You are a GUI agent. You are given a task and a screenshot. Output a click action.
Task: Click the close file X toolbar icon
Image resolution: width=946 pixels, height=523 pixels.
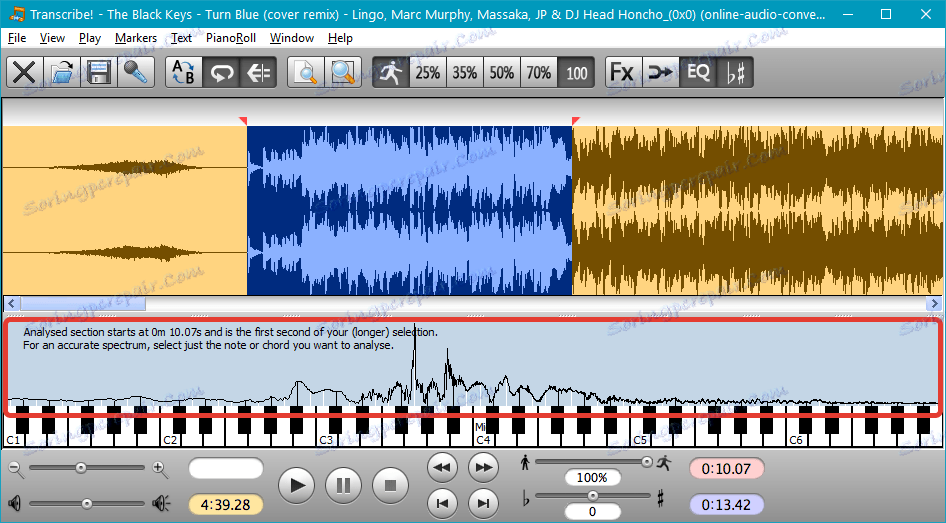25,73
